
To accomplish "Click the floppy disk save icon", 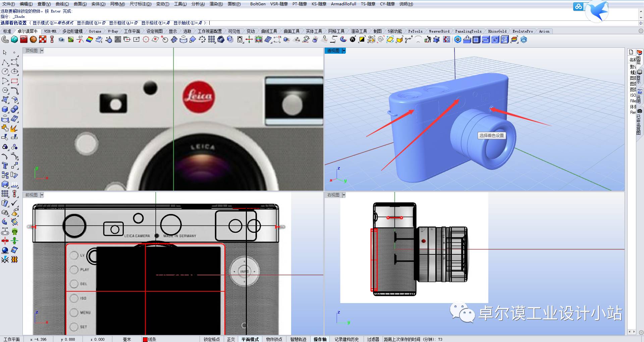I will pos(504,40).
